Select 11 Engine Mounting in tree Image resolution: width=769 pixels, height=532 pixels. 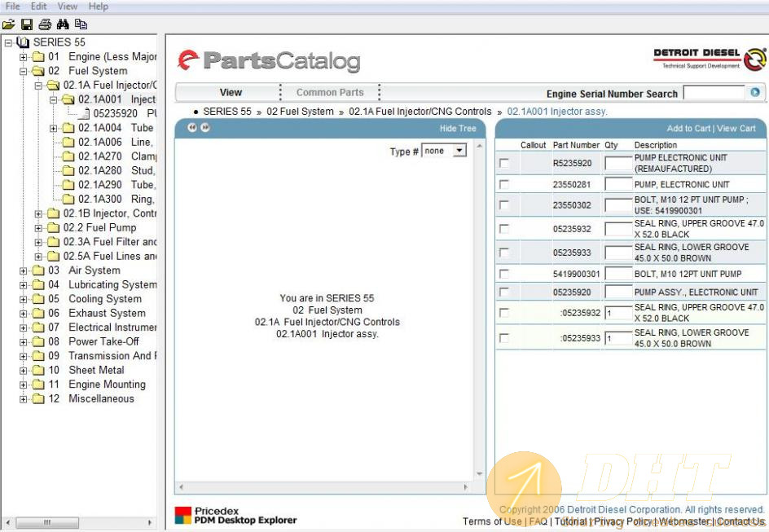[97, 385]
